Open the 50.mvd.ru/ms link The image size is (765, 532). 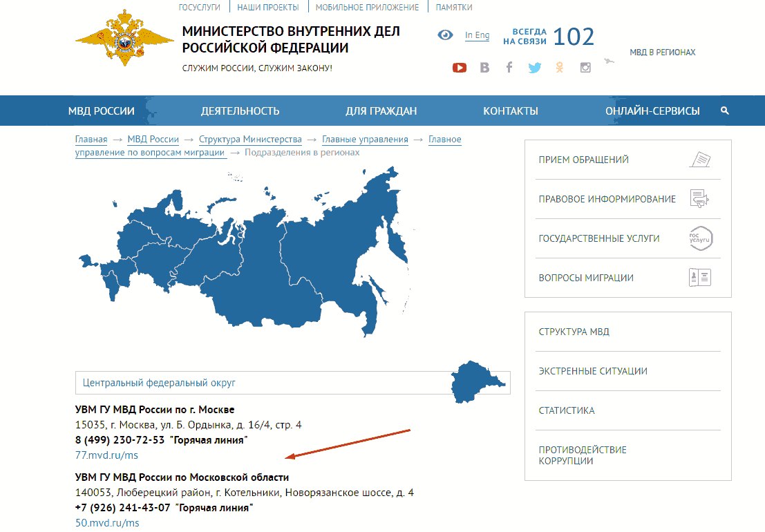point(107,523)
